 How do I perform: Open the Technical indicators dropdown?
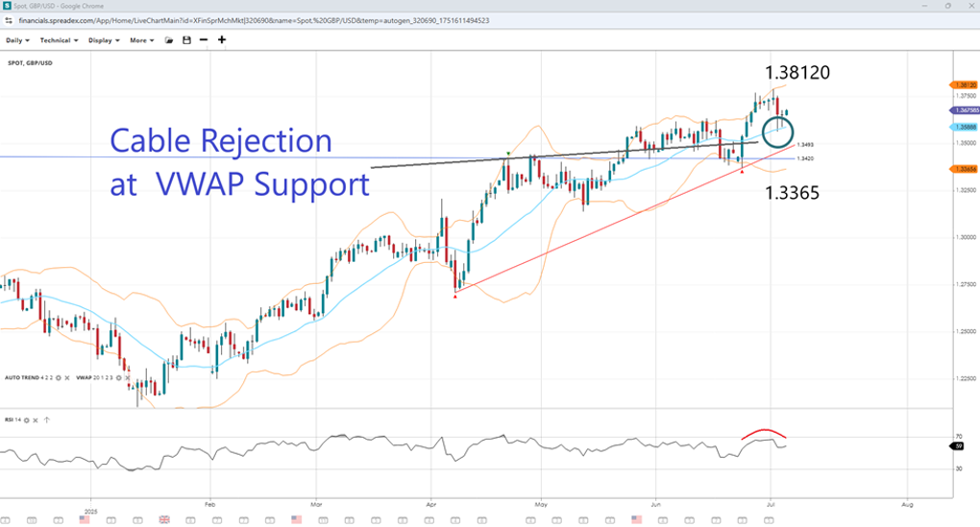[x=60, y=40]
